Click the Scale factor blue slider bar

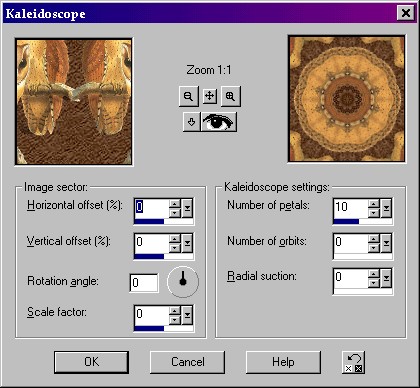pyautogui.click(x=164, y=328)
